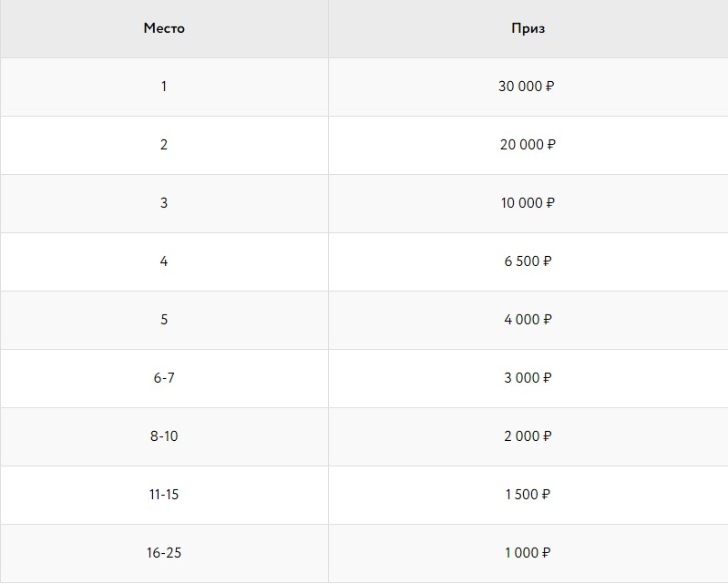Click the 11-15 place cell
This screenshot has width=728, height=584.
[x=164, y=495]
